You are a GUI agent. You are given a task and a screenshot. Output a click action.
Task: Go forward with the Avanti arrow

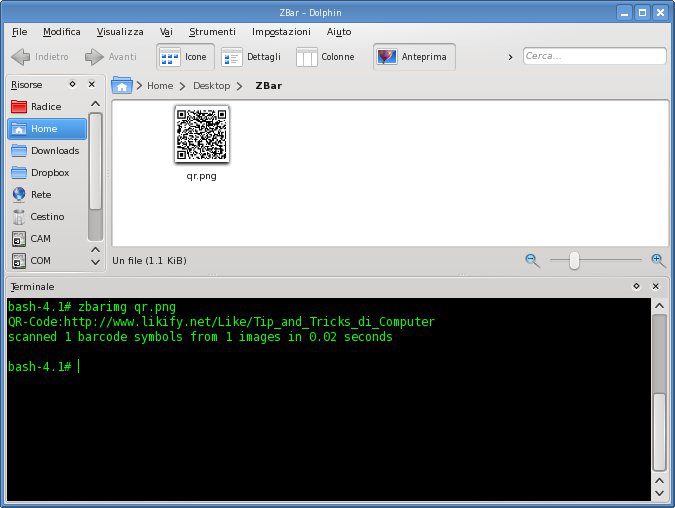[111, 57]
